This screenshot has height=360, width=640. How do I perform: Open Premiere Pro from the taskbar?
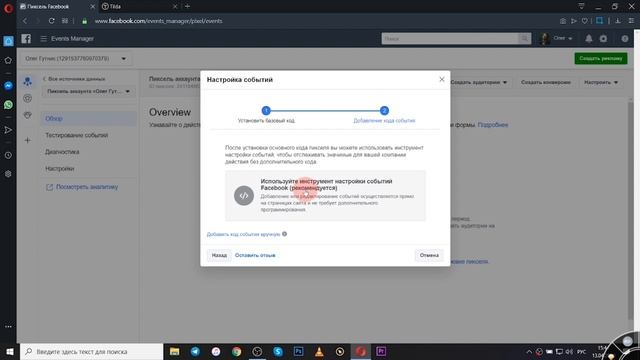click(x=381, y=351)
